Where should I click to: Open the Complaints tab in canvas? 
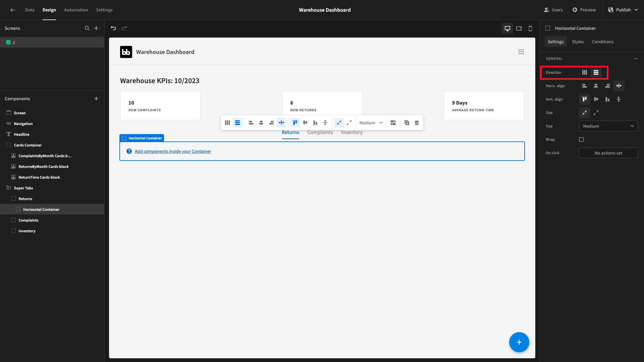(x=320, y=132)
